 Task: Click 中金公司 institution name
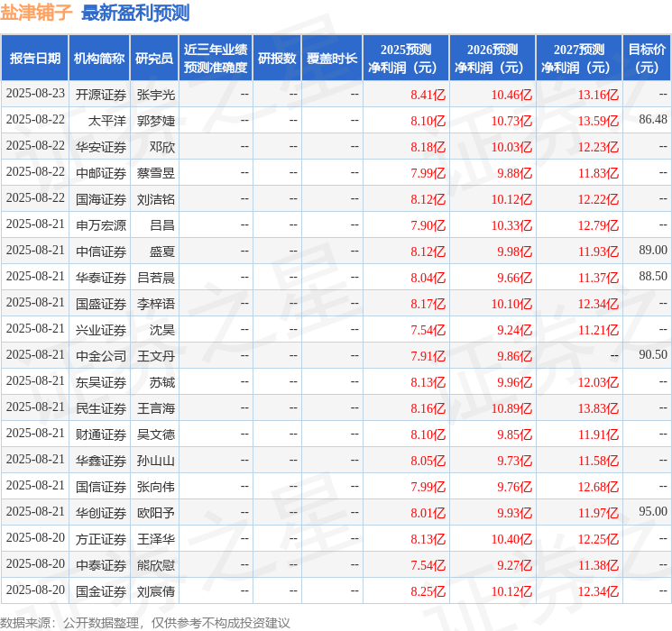101,355
